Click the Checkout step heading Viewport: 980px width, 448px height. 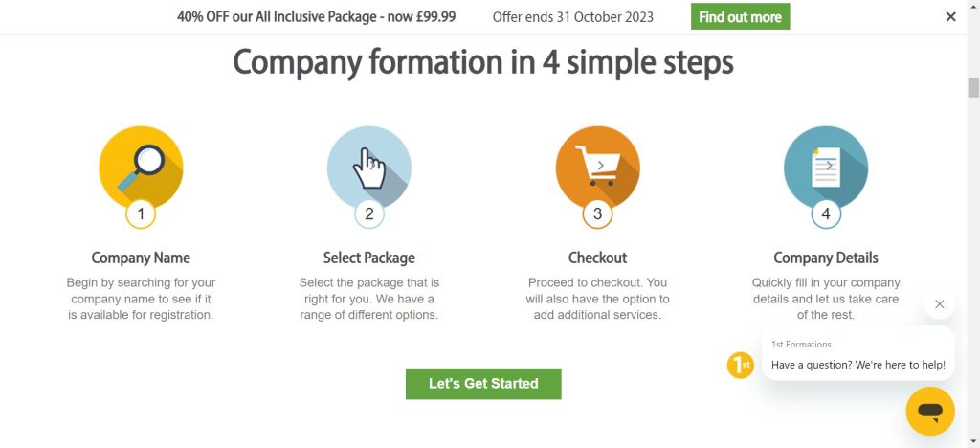(x=597, y=258)
